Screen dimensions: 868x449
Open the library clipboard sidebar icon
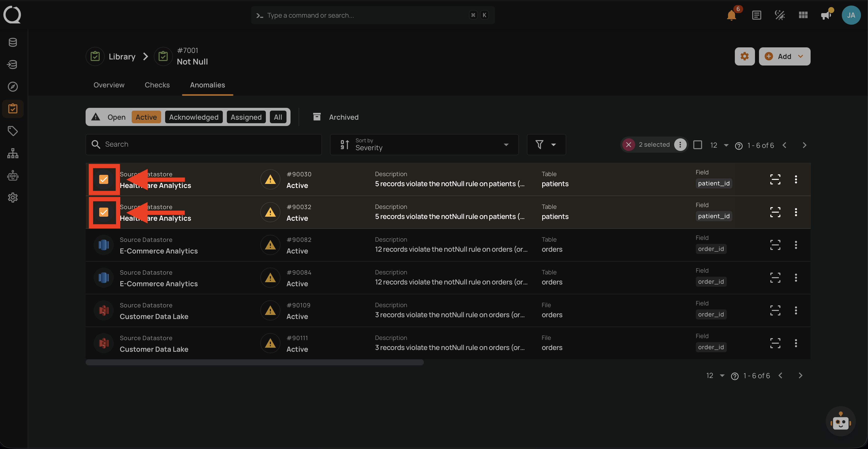13,109
